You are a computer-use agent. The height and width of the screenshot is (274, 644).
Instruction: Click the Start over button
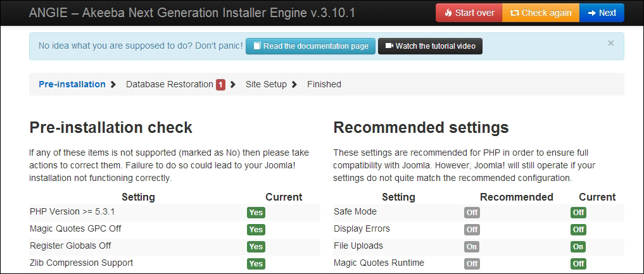[x=469, y=13]
